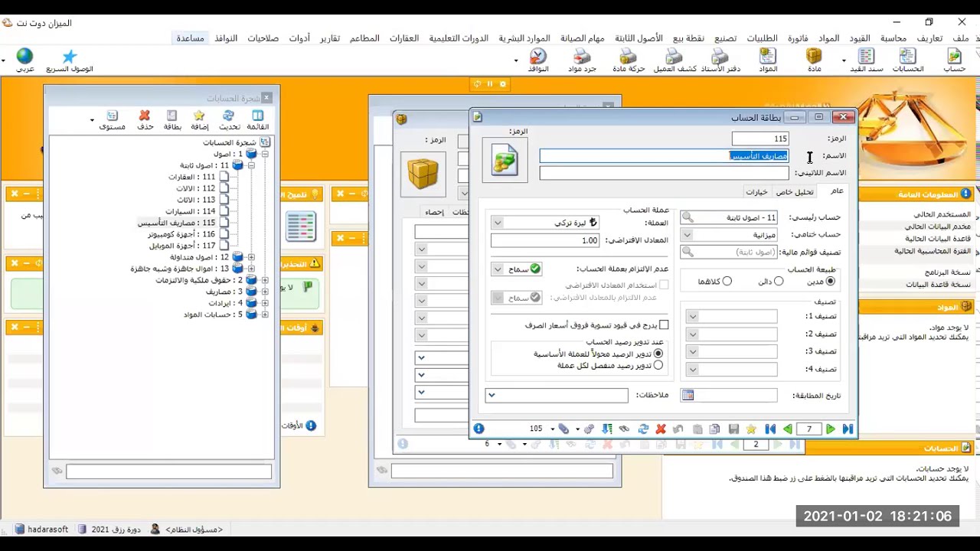Select تدوير الرصيد محولاً للعملة الأساسية
This screenshot has width=980, height=551.
tap(658, 354)
